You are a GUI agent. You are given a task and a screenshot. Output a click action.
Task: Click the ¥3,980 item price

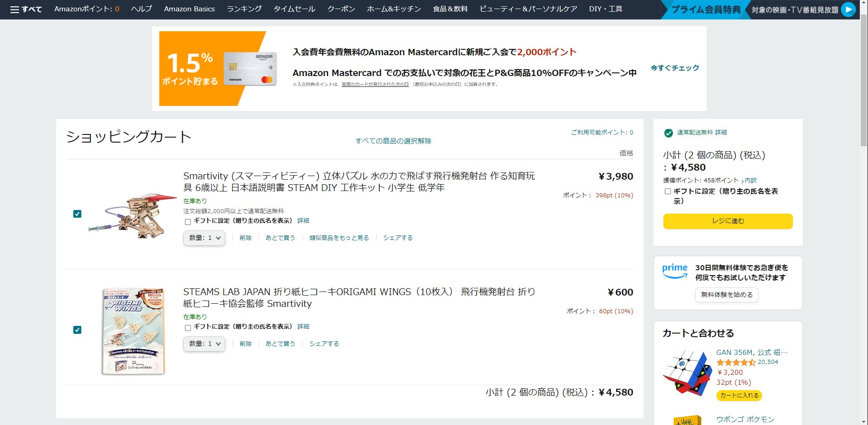615,177
